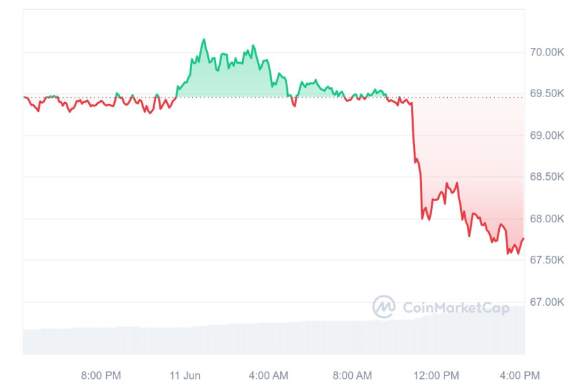Click the 4:00 AM time axis label
The height and width of the screenshot is (392, 588).
[x=268, y=375]
